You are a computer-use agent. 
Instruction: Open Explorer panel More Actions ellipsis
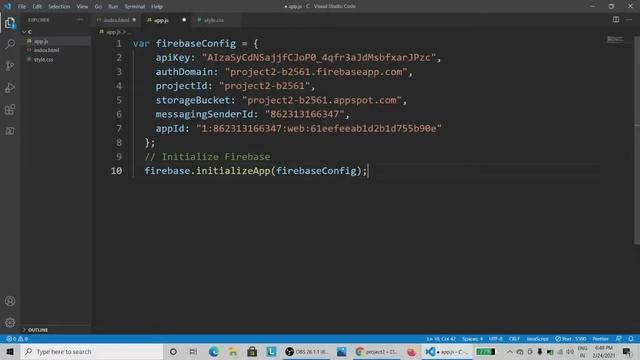point(80,20)
